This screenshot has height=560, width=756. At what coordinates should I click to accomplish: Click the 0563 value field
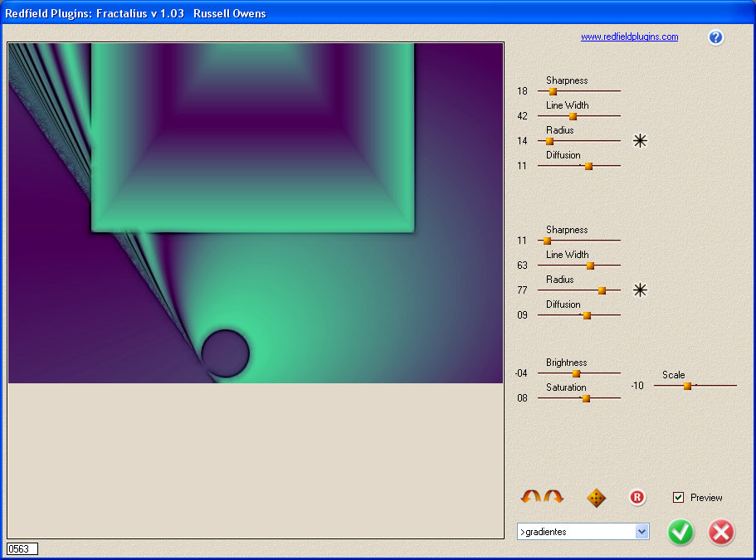(x=22, y=549)
